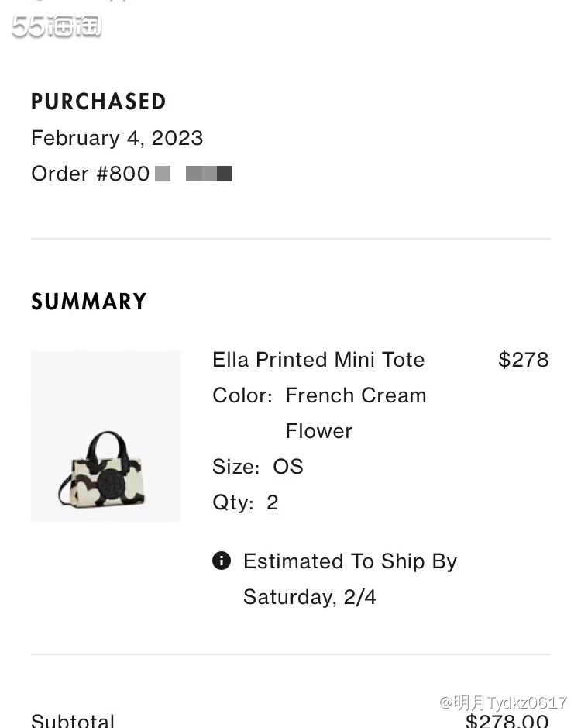Image resolution: width=581 pixels, height=728 pixels.
Task: Click the @明月Tydkz0617 watermark username
Action: pos(503,702)
